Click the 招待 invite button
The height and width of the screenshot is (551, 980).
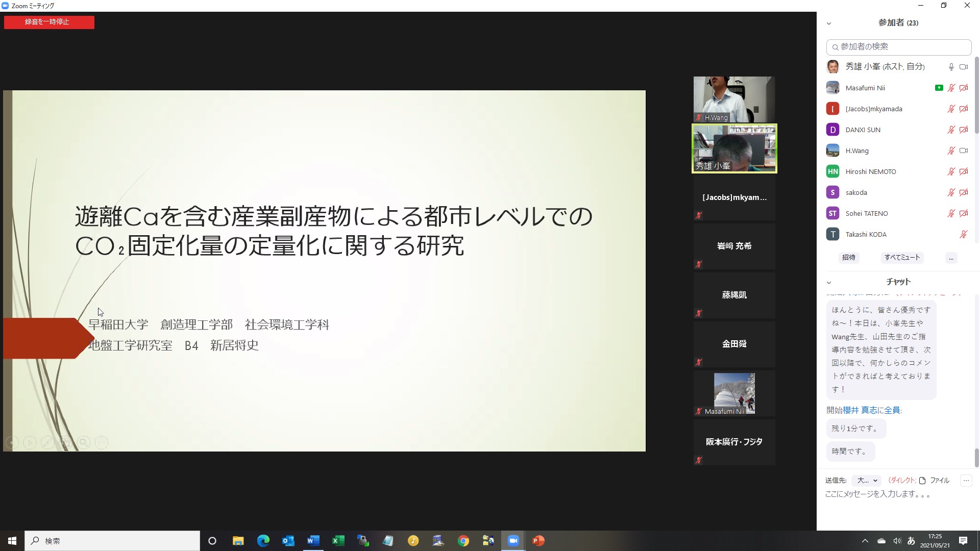(x=848, y=258)
